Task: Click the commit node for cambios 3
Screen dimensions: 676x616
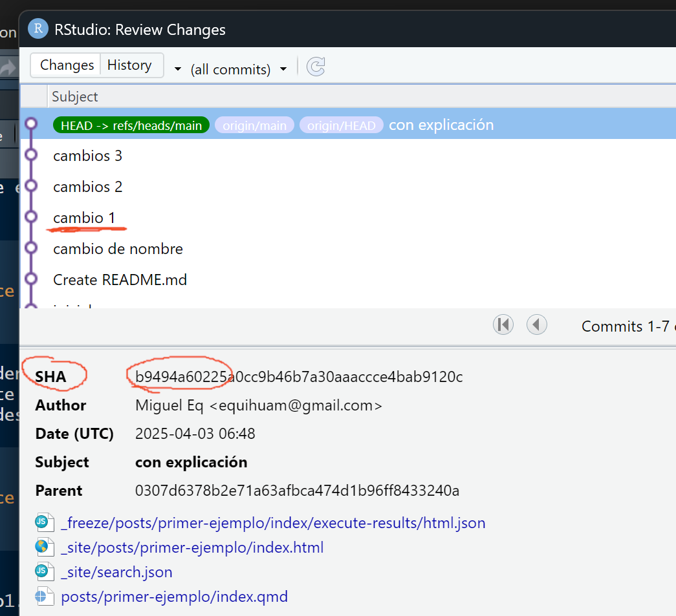Action: click(x=30, y=155)
